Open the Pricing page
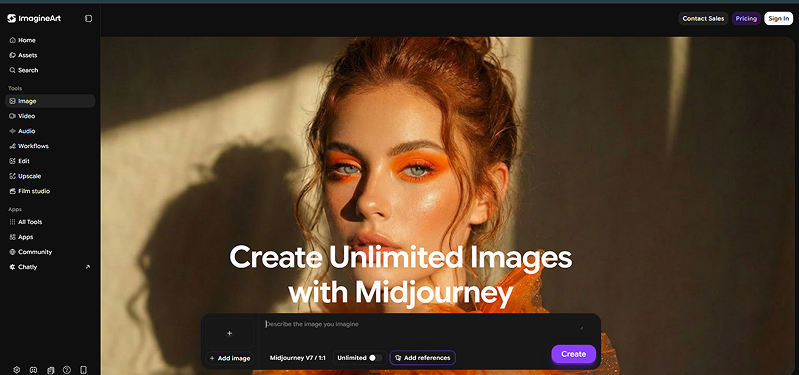The image size is (799, 375). click(746, 19)
